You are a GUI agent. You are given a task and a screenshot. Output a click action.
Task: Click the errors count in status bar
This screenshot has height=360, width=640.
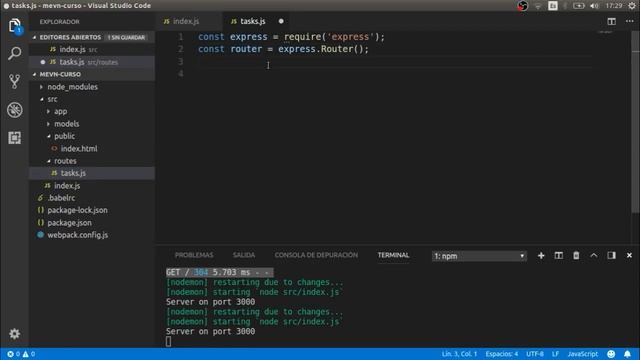pyautogui.click(x=13, y=354)
